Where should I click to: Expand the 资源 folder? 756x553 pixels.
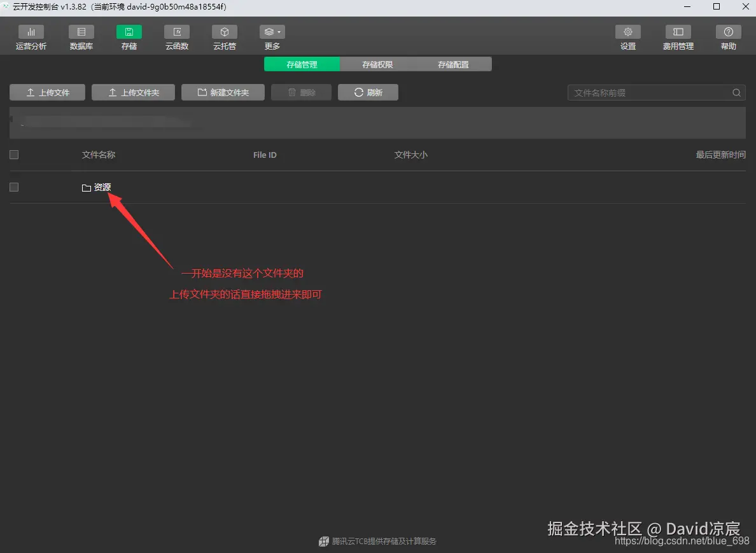point(102,186)
